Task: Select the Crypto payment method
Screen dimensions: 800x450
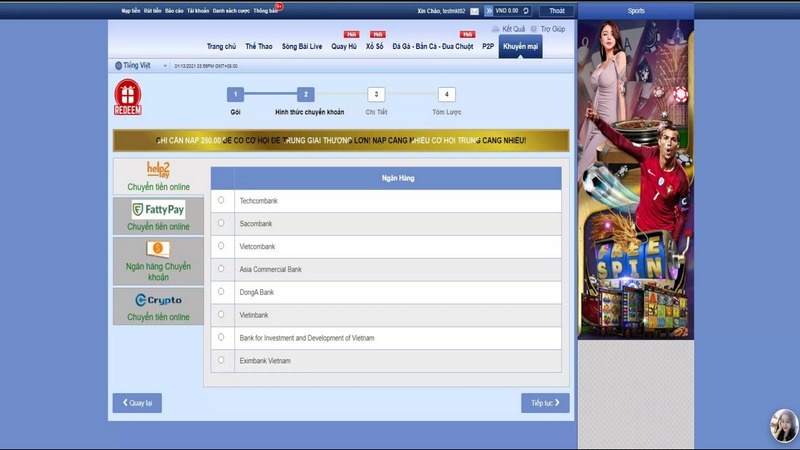Action: [x=158, y=305]
